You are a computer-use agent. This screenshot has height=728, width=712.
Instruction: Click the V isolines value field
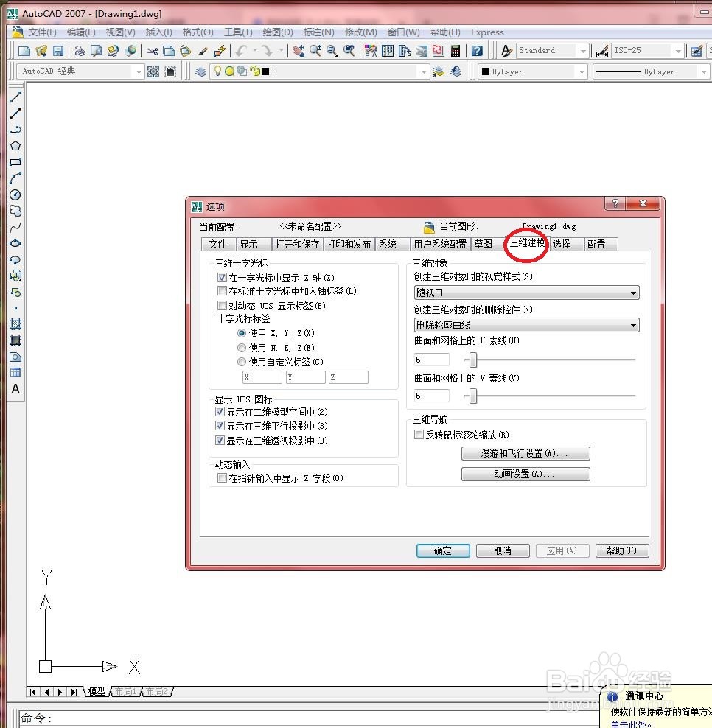[431, 396]
